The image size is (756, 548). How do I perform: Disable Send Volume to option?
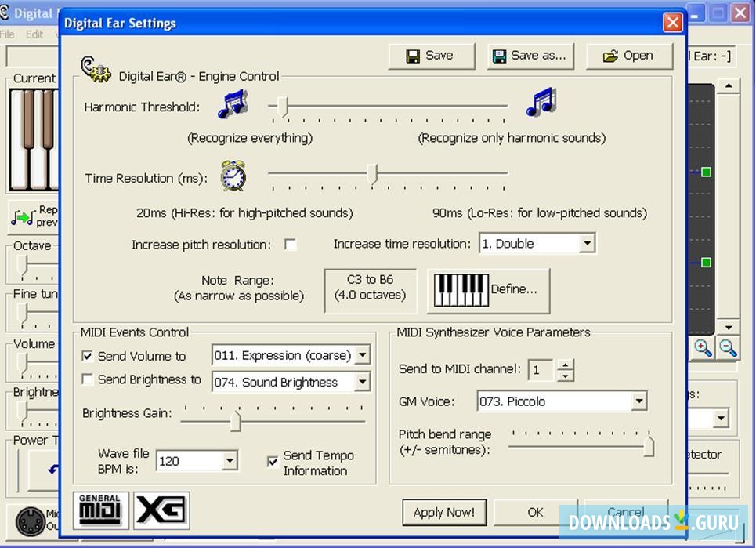[x=88, y=355]
